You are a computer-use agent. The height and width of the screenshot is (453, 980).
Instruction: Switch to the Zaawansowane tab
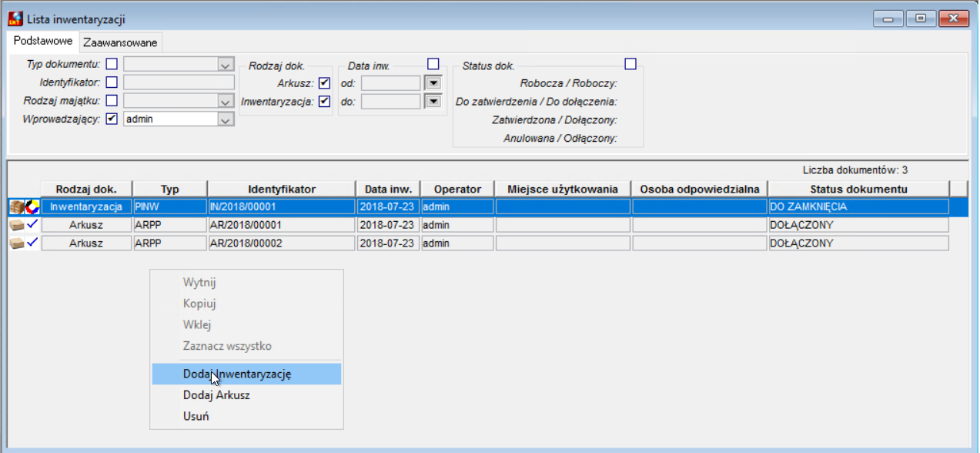click(120, 42)
